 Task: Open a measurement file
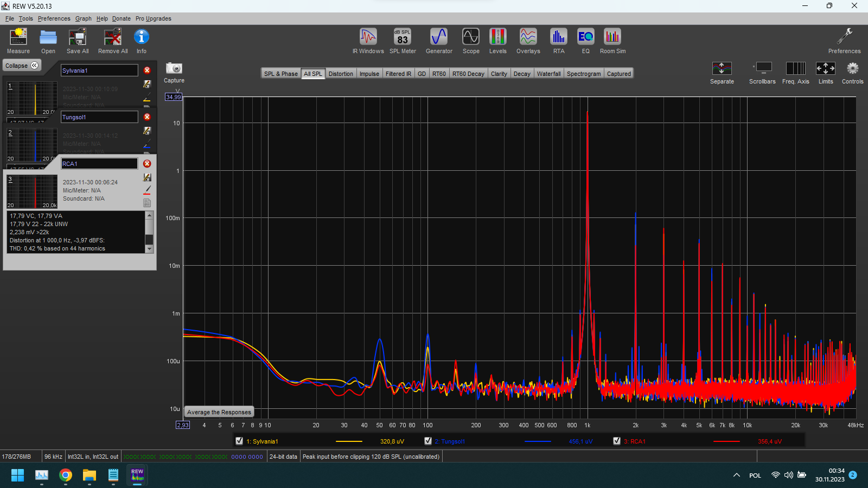point(48,41)
